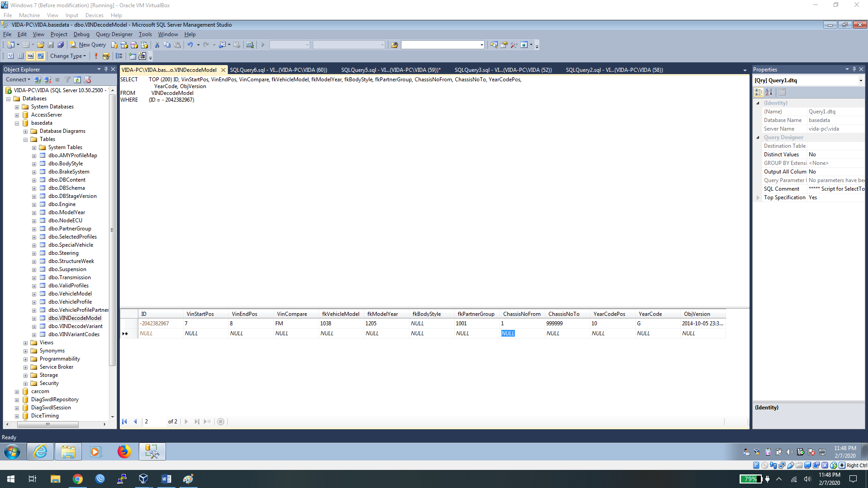Switch to the SQLQuery5.sql tab
The width and height of the screenshot is (868, 488).
tap(390, 70)
